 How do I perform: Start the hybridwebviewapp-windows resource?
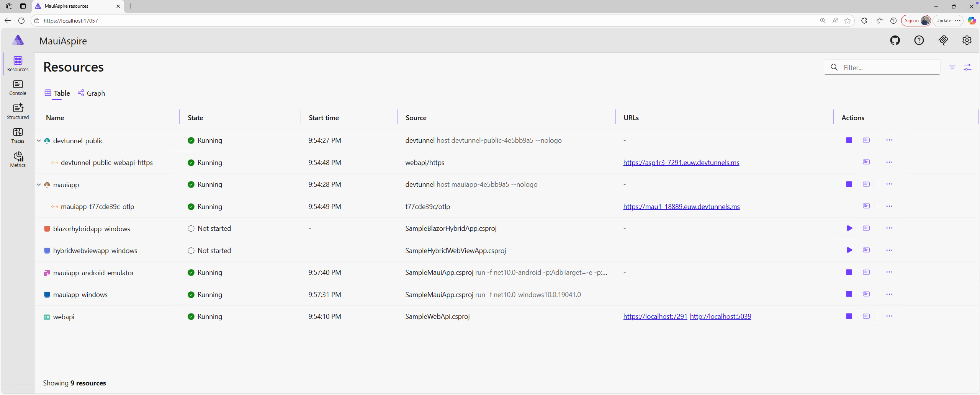(849, 250)
